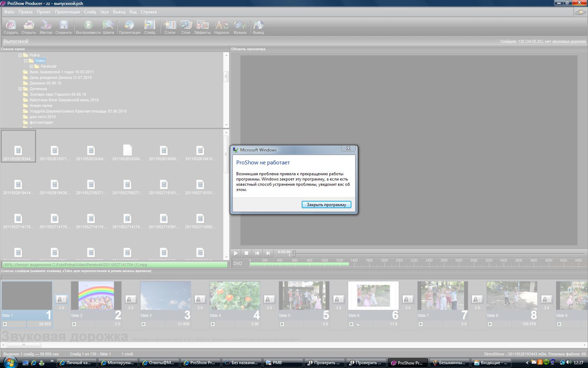Open transition icon after Slide 6
The width and height of the screenshot is (588, 368).
(408, 299)
